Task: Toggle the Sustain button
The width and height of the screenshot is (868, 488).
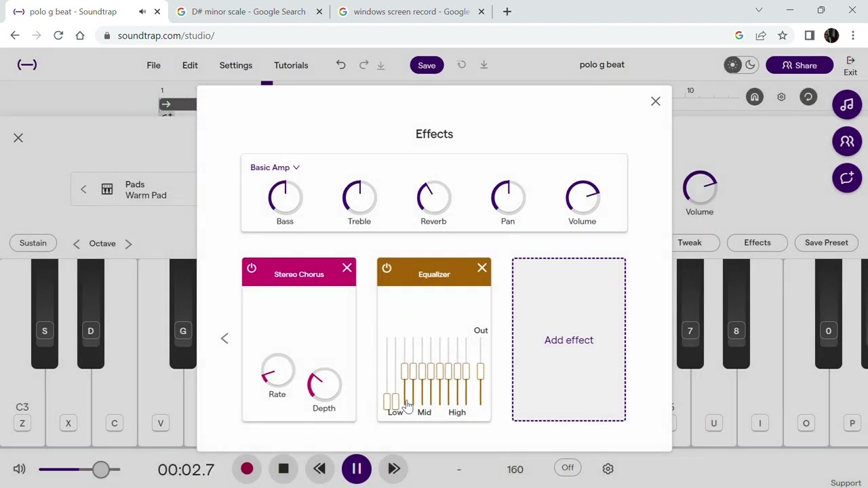Action: [33, 243]
